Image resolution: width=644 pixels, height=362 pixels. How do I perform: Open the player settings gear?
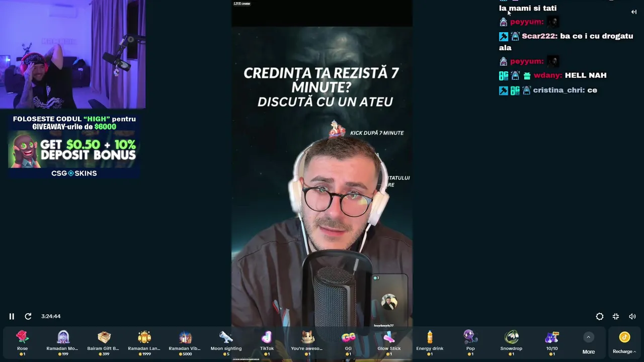[600, 316]
